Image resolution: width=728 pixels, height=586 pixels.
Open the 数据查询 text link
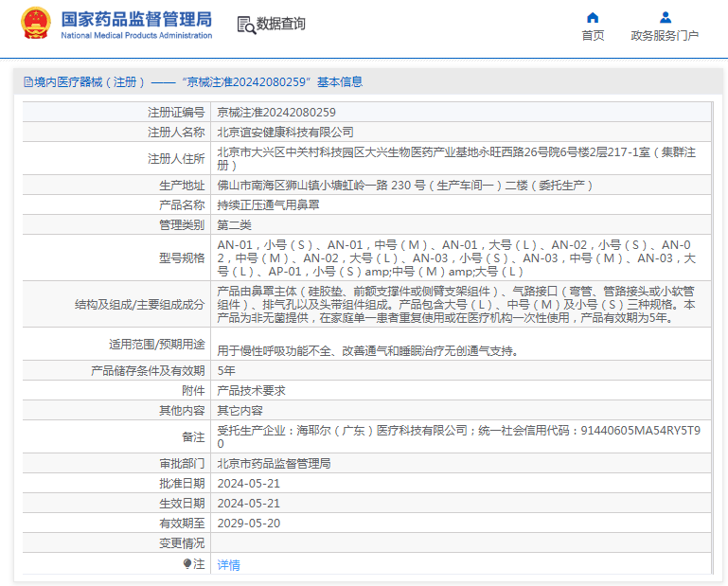281,24
